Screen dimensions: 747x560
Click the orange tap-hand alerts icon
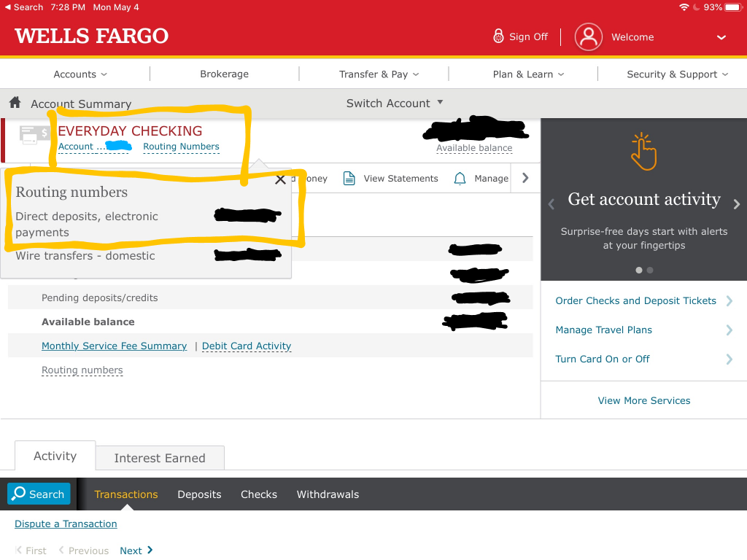click(643, 152)
